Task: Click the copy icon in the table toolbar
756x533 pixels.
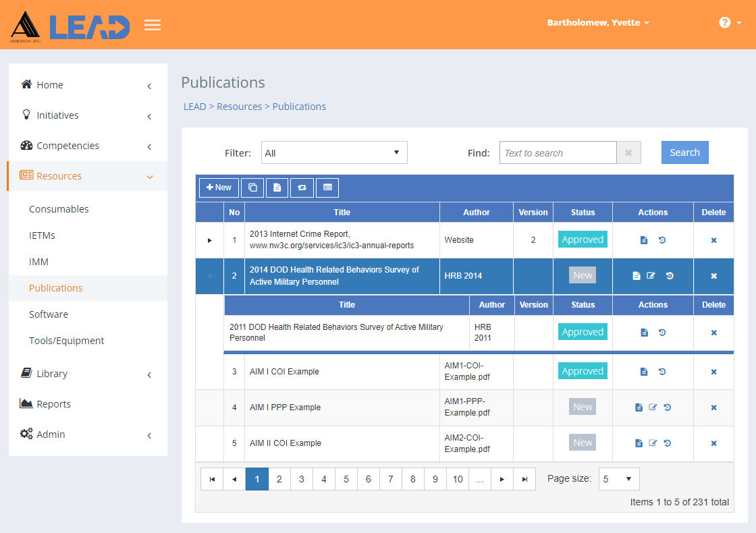Action: click(x=252, y=188)
